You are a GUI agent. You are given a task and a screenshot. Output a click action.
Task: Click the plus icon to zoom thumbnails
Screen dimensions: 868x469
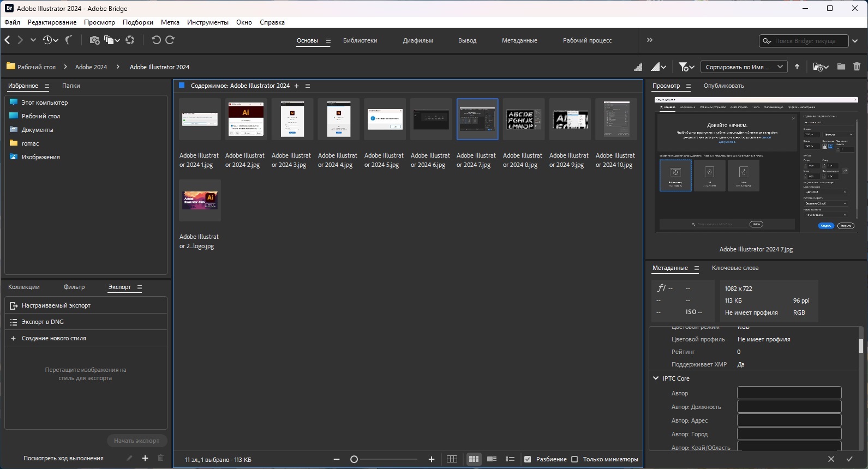pos(432,459)
